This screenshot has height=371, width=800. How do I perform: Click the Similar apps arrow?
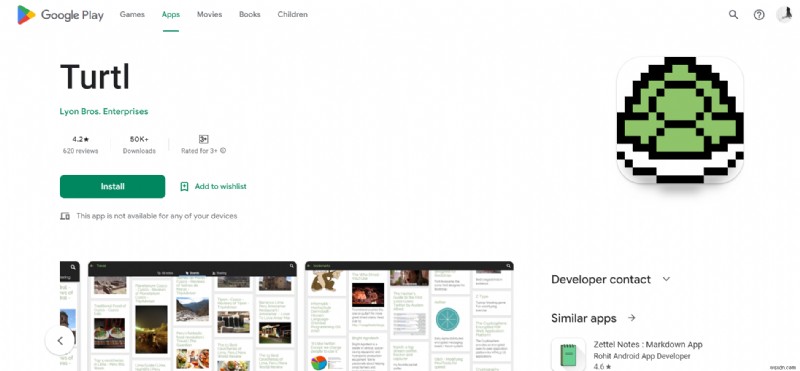pyautogui.click(x=632, y=318)
